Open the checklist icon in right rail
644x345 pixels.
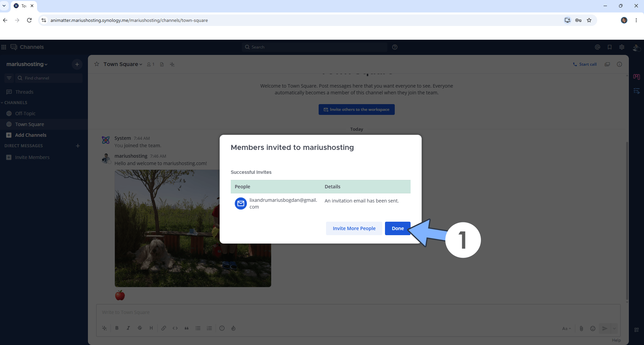[x=637, y=91]
